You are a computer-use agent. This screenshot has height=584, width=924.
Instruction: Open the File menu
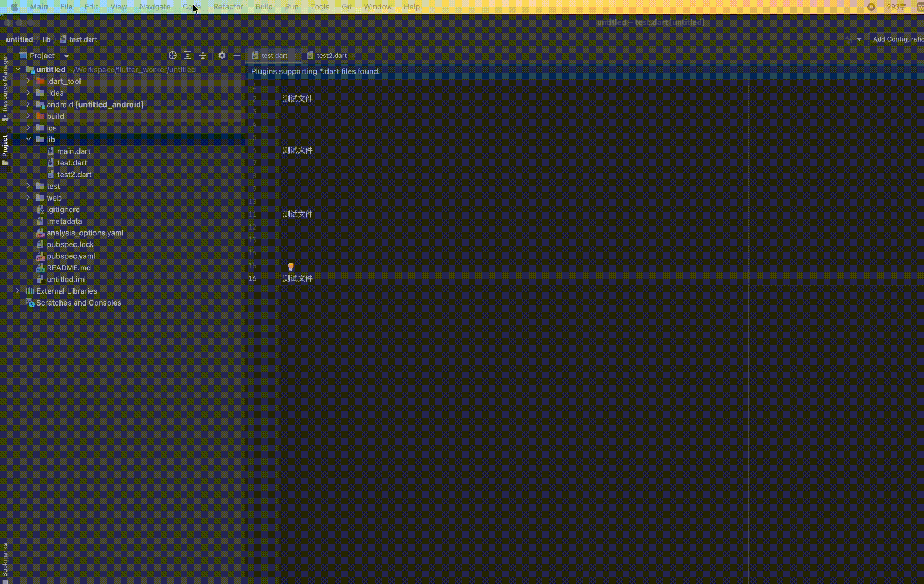click(66, 7)
